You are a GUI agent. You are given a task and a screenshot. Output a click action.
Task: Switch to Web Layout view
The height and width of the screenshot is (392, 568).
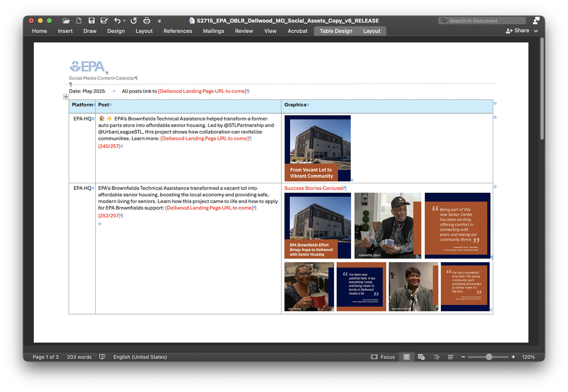(421, 357)
